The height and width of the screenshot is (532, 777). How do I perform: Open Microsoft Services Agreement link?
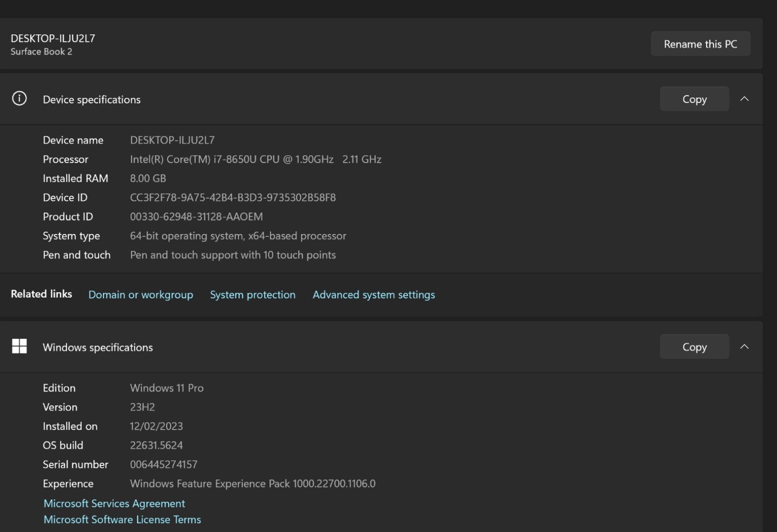pos(114,503)
